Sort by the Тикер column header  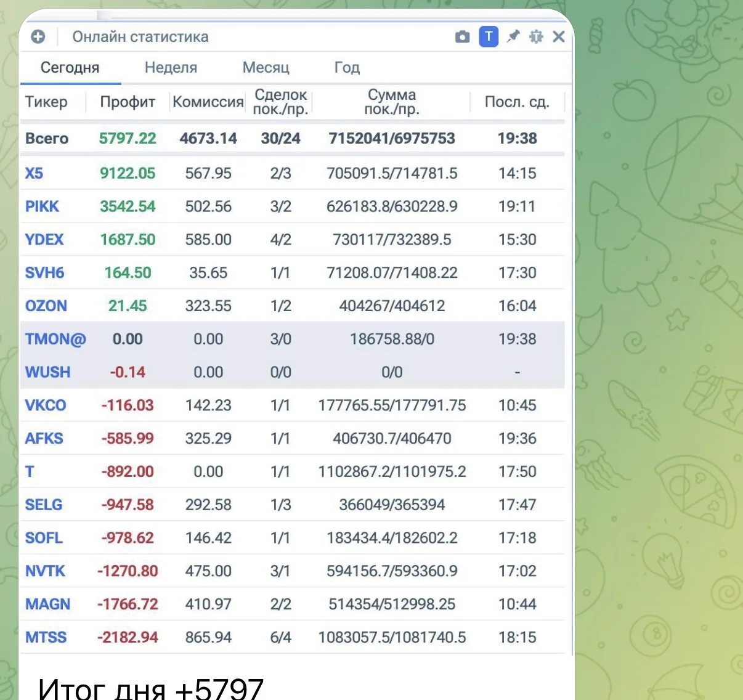(46, 102)
